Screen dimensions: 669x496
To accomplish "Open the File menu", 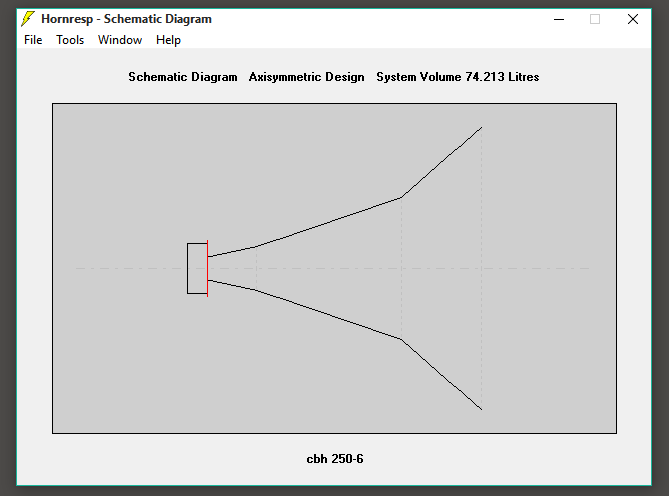I will pyautogui.click(x=33, y=40).
